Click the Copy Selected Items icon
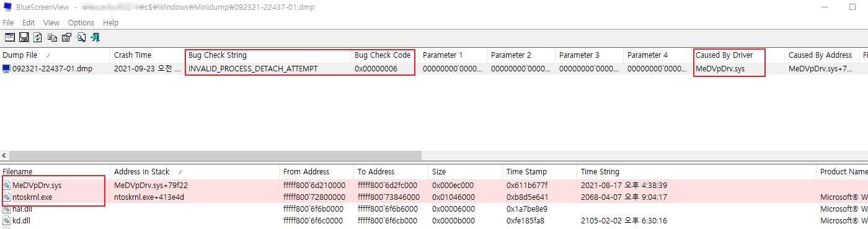Viewport: 868px width, 229px height. pyautogui.click(x=52, y=37)
